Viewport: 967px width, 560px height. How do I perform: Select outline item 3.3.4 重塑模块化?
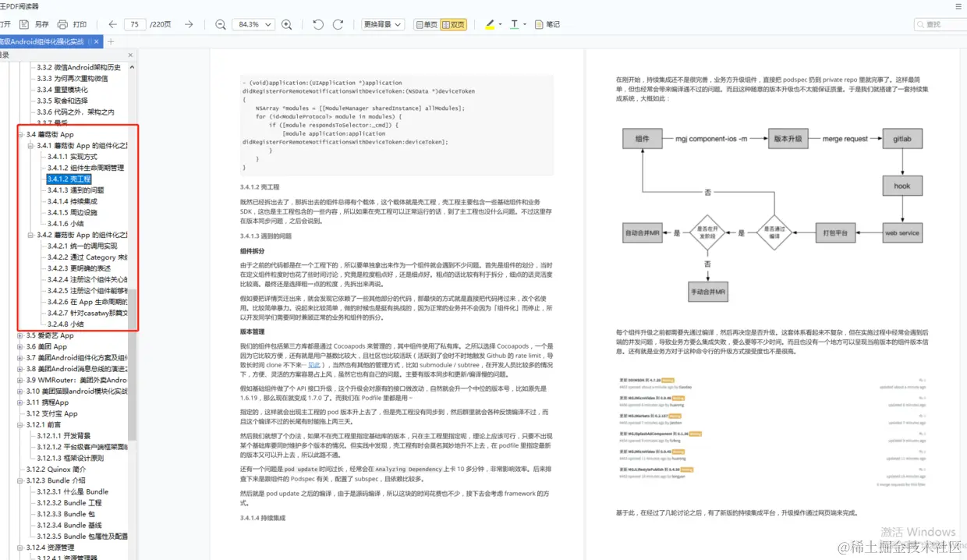click(x=62, y=90)
